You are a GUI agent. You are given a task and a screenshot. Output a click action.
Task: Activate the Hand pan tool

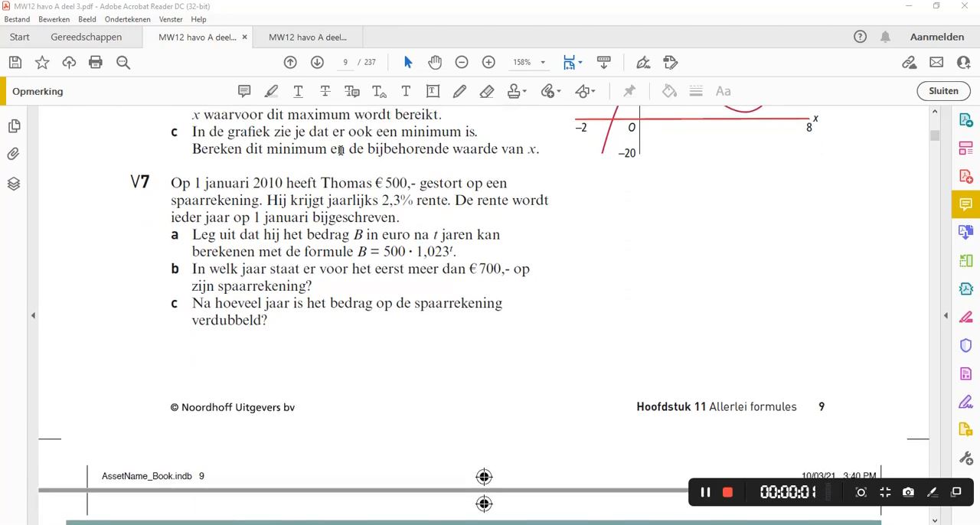point(435,62)
